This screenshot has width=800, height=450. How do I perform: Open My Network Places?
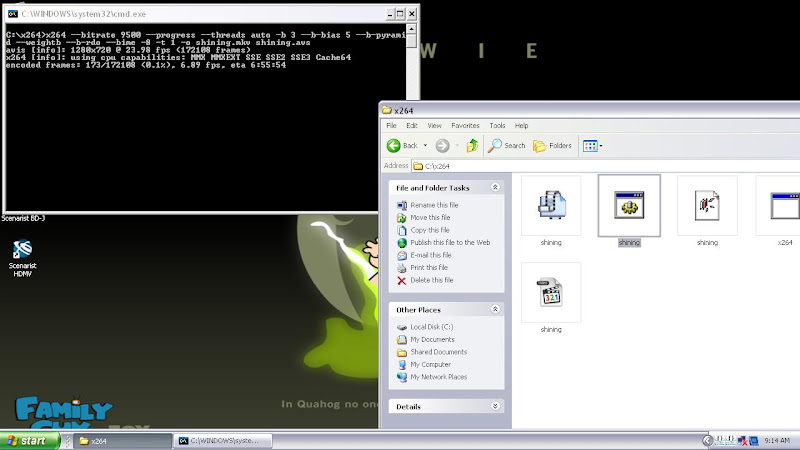(438, 377)
